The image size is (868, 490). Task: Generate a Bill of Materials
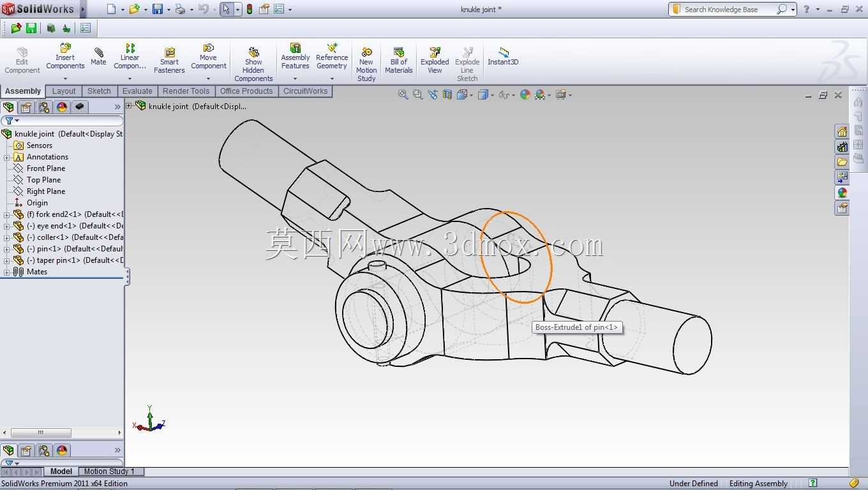(399, 61)
